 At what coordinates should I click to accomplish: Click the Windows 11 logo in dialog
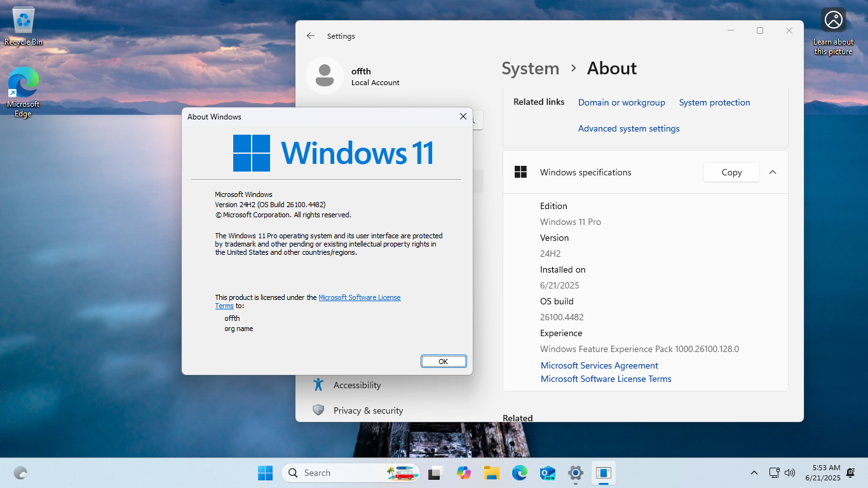coord(334,153)
